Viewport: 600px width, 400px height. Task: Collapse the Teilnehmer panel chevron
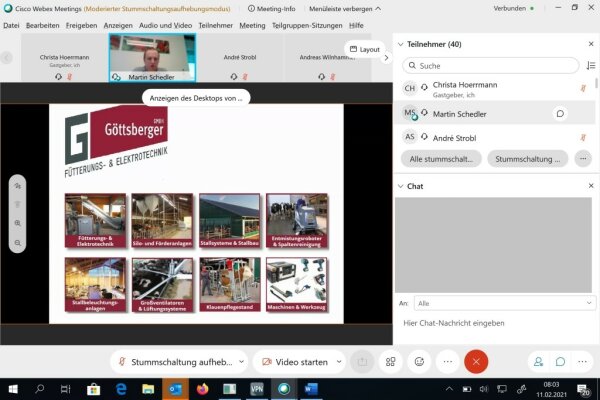[x=400, y=44]
